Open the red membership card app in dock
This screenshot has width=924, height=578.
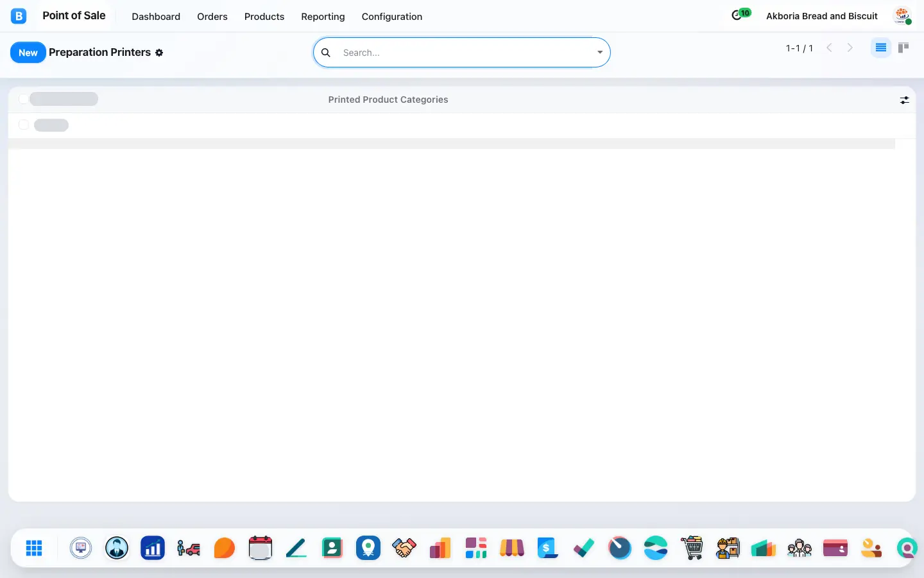(x=835, y=548)
